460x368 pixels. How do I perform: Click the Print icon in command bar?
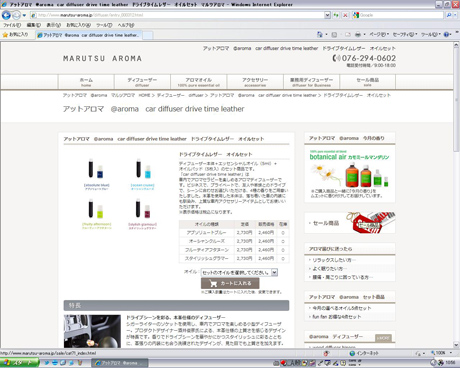358,34
